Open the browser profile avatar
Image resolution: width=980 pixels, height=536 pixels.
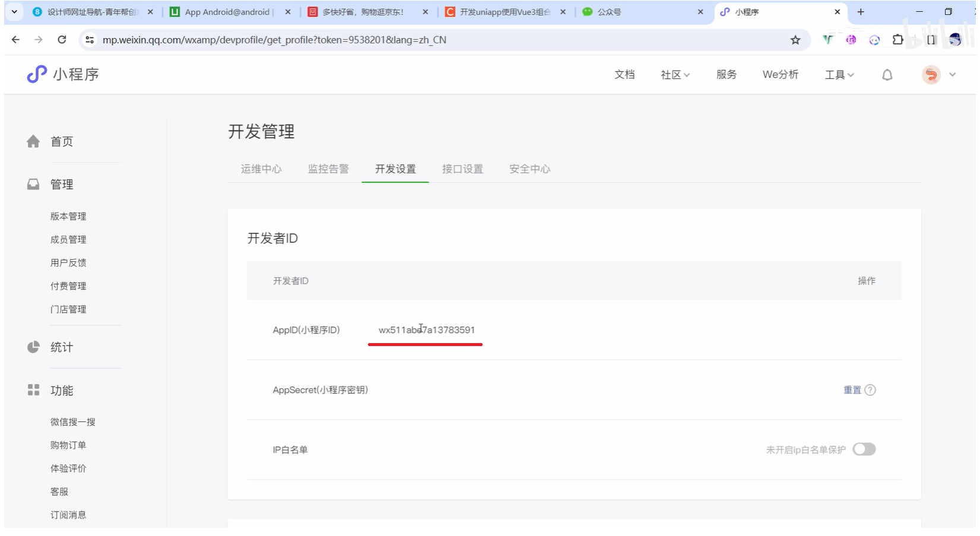[x=955, y=40]
